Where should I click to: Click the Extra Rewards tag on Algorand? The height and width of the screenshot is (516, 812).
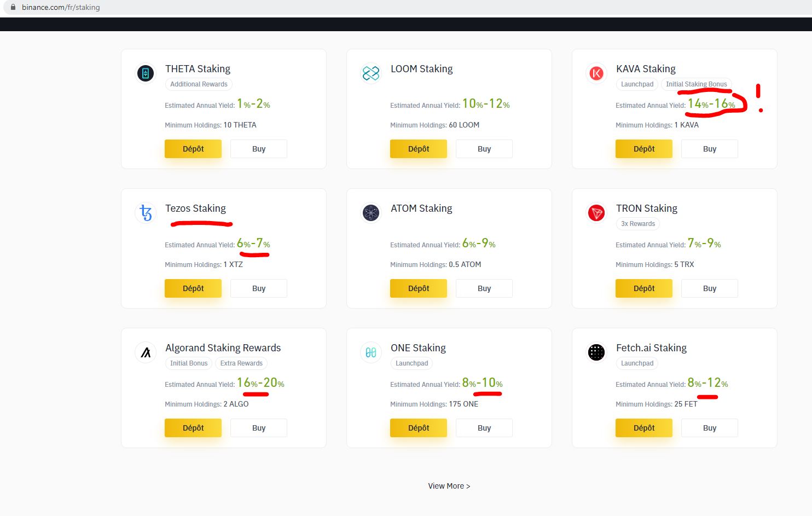click(241, 363)
